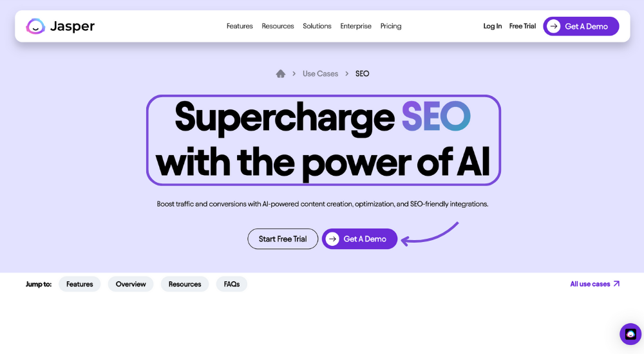The image size is (644, 354).
Task: Click the arrow icon beside All use cases
Action: 616,284
